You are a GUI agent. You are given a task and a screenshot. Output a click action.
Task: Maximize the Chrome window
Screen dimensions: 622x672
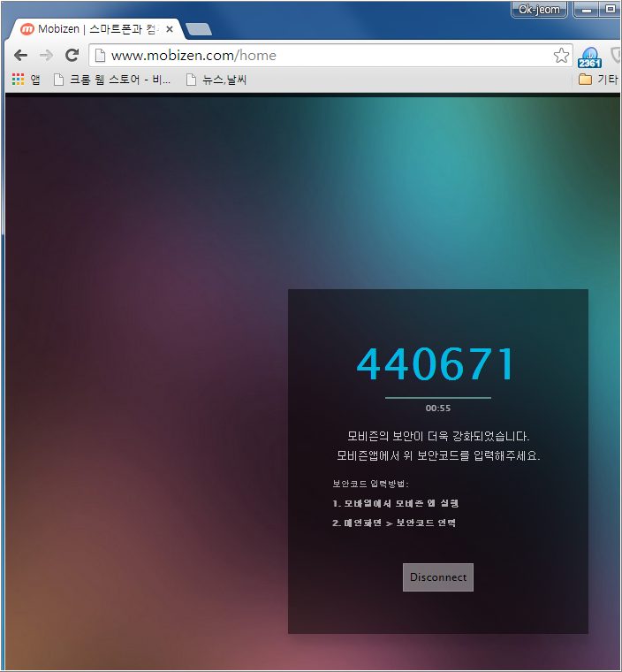tap(611, 10)
